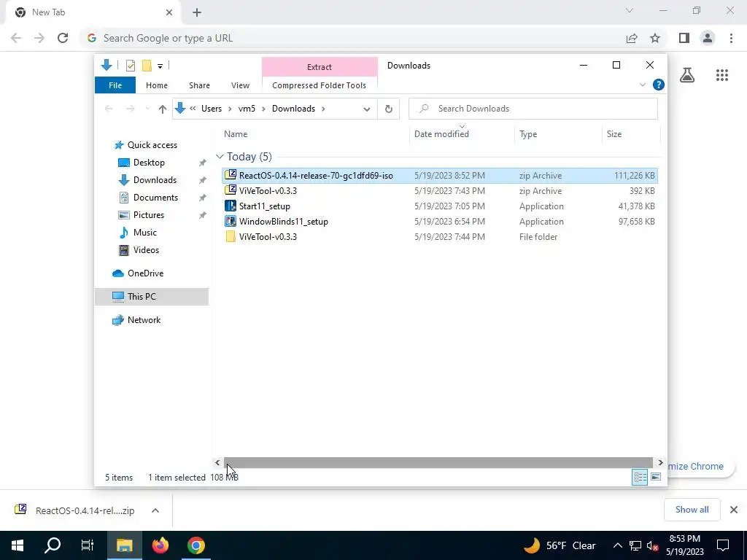Click the ViVeTool folder icon

(x=231, y=237)
